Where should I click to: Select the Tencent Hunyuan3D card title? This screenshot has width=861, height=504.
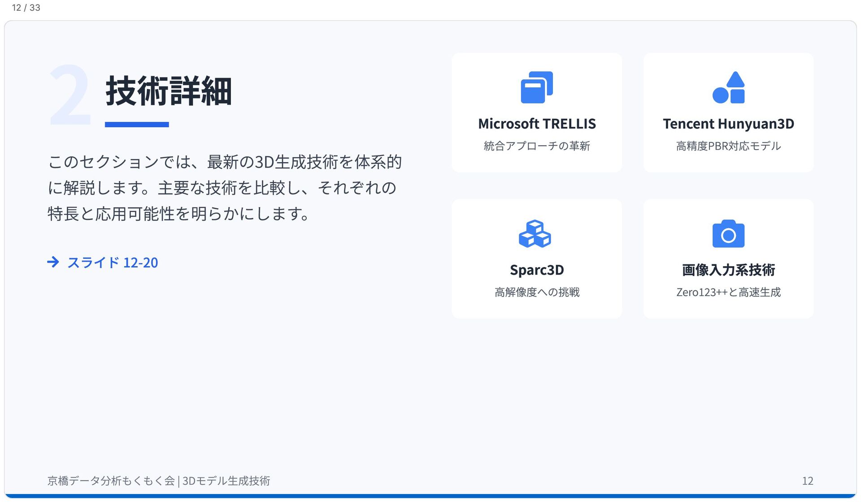728,124
